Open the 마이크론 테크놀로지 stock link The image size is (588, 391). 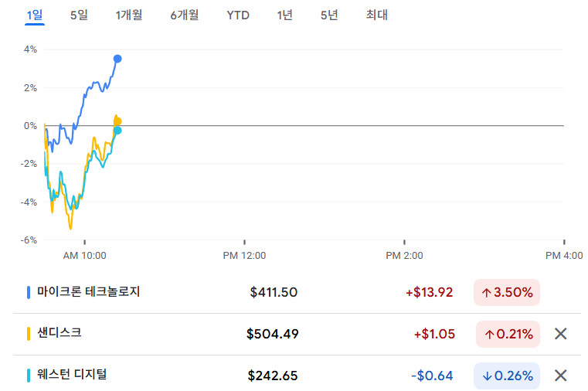pos(89,291)
